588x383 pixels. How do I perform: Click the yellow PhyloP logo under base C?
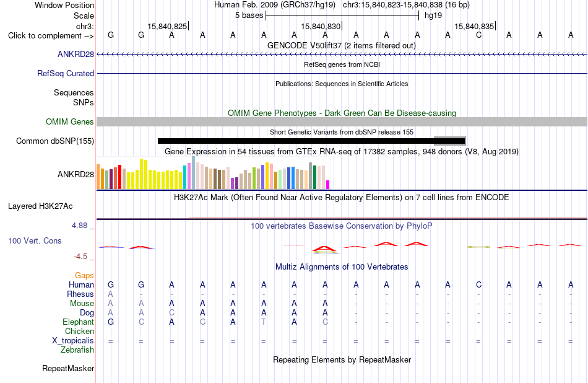478,247
